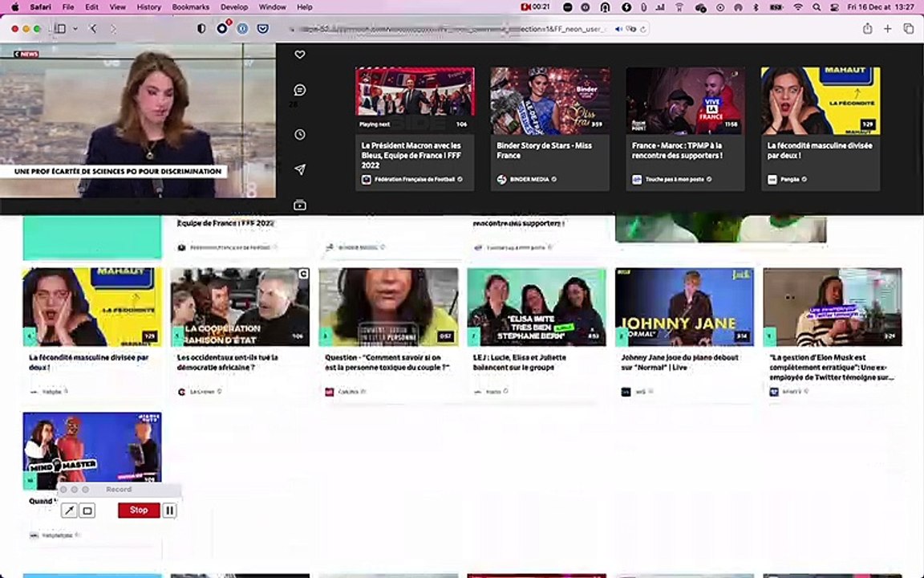Open the Twitter ex-employee video thumbnail

coord(832,307)
